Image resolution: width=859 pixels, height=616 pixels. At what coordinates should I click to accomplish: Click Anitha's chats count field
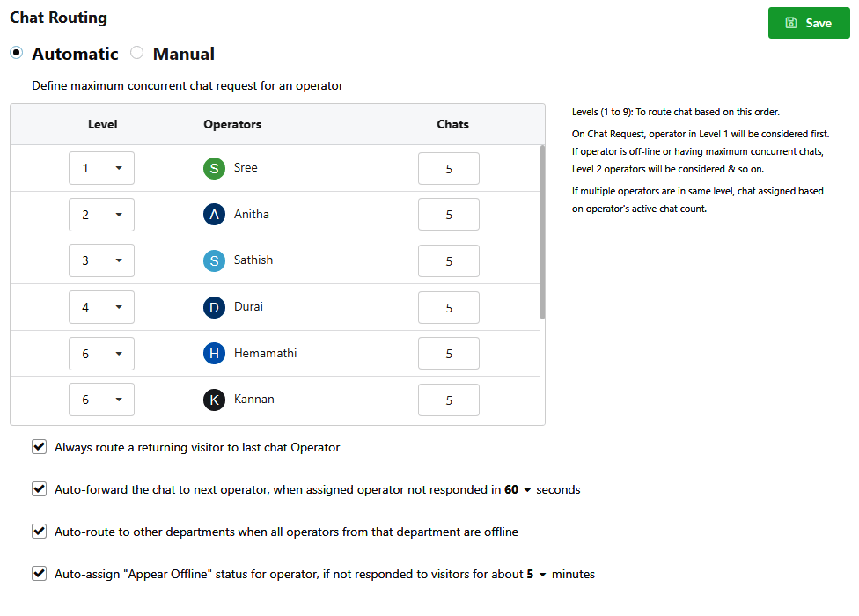point(449,215)
